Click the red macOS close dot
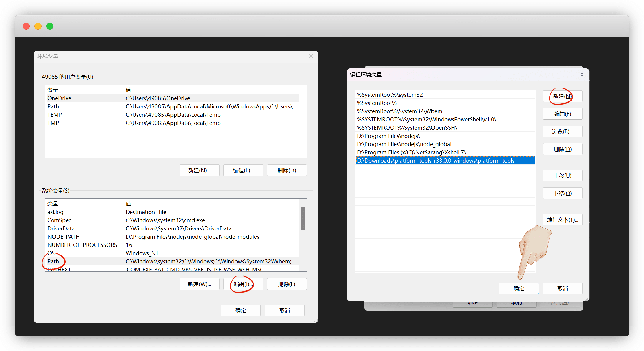Viewport: 644px width, 351px height. pos(26,26)
